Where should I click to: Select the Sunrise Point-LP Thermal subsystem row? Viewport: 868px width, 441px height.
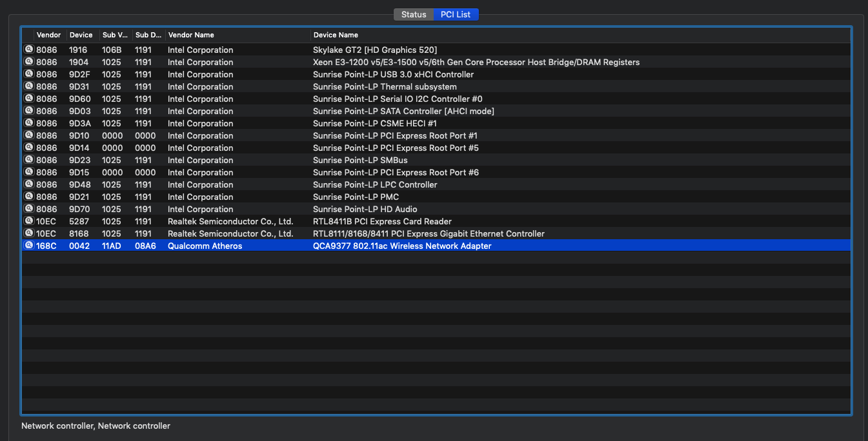[385, 86]
